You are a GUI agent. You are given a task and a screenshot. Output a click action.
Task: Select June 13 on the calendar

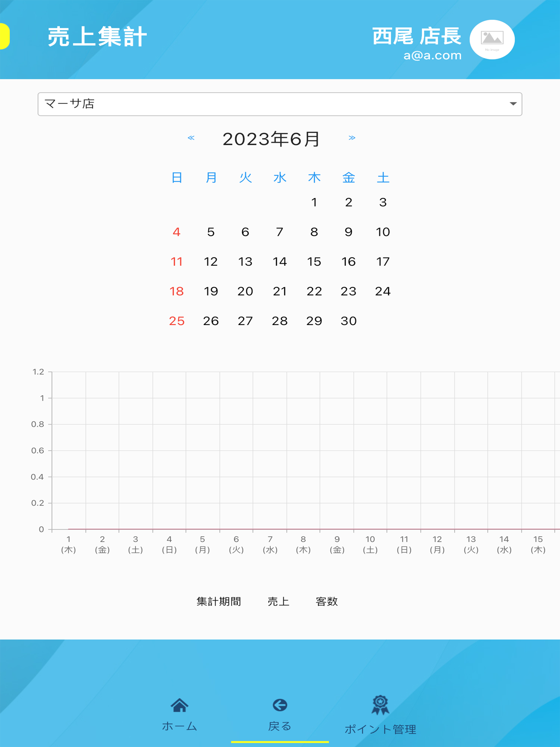[x=245, y=262]
